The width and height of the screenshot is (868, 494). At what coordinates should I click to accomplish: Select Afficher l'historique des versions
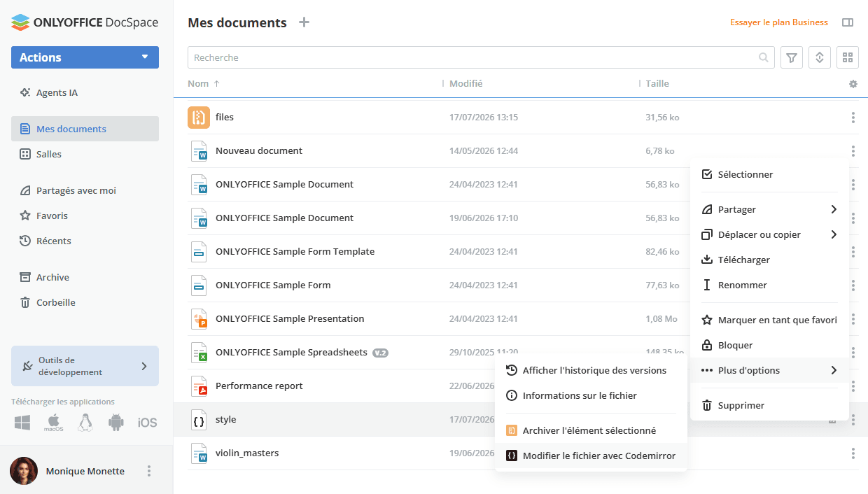tap(591, 370)
